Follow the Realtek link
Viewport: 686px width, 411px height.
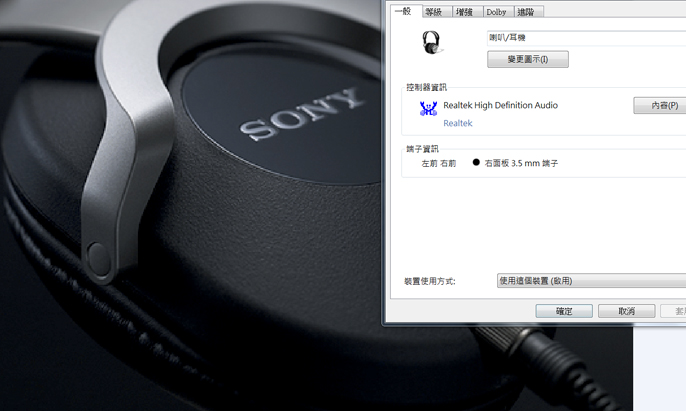coord(458,123)
